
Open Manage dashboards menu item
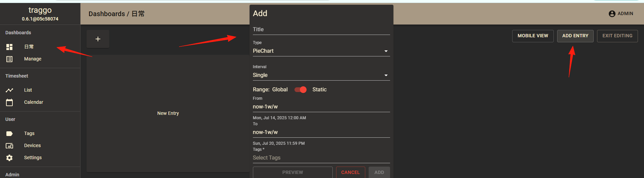click(40, 59)
